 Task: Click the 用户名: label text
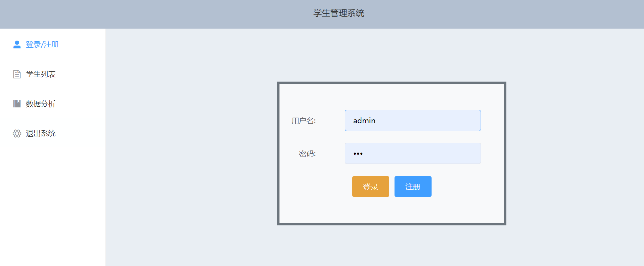(303, 121)
